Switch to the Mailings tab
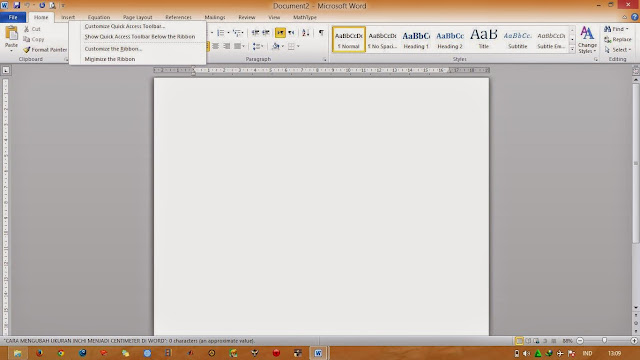Viewport: 640px width, 360px height. 215,17
